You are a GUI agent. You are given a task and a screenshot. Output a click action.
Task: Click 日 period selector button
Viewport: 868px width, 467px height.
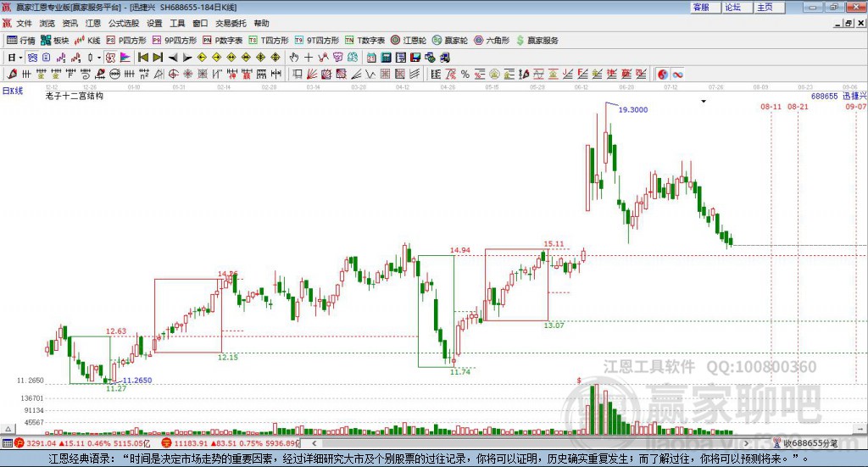click(11, 58)
